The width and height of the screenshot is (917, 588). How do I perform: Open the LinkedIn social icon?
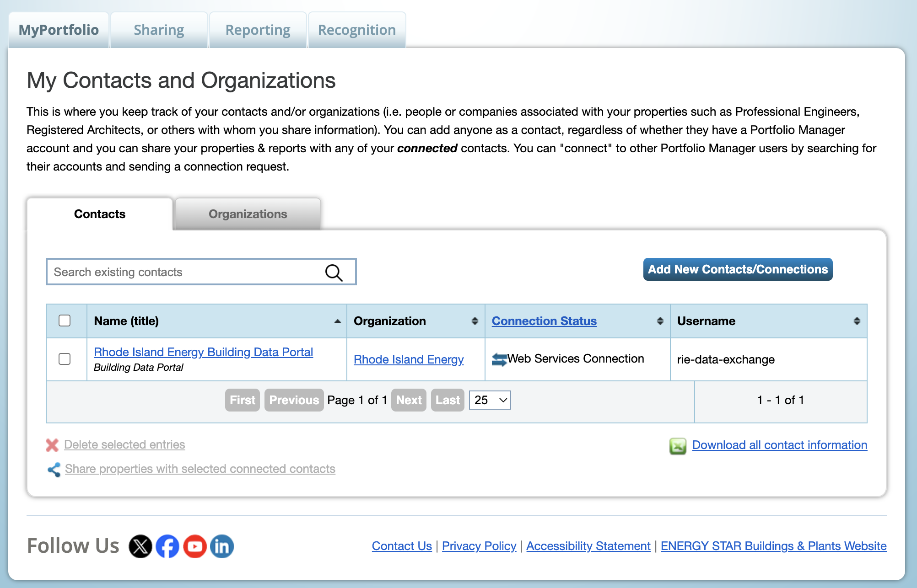point(222,546)
